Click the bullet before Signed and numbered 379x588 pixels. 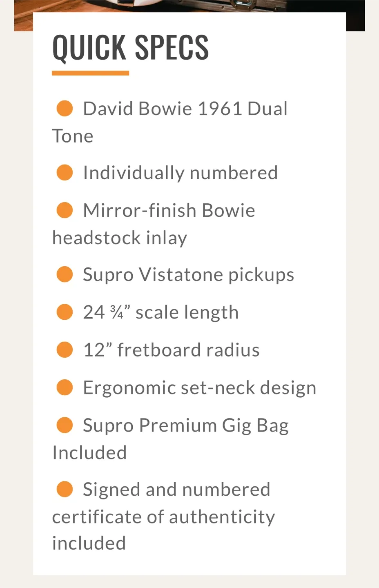coord(65,489)
